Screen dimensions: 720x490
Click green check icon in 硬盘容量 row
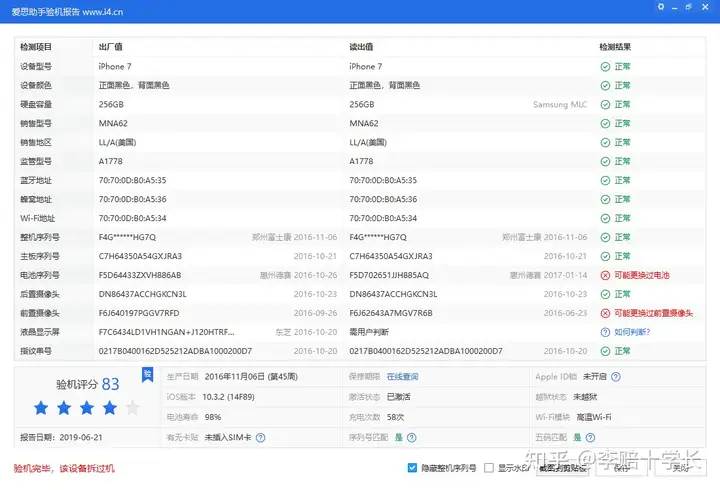(x=605, y=105)
